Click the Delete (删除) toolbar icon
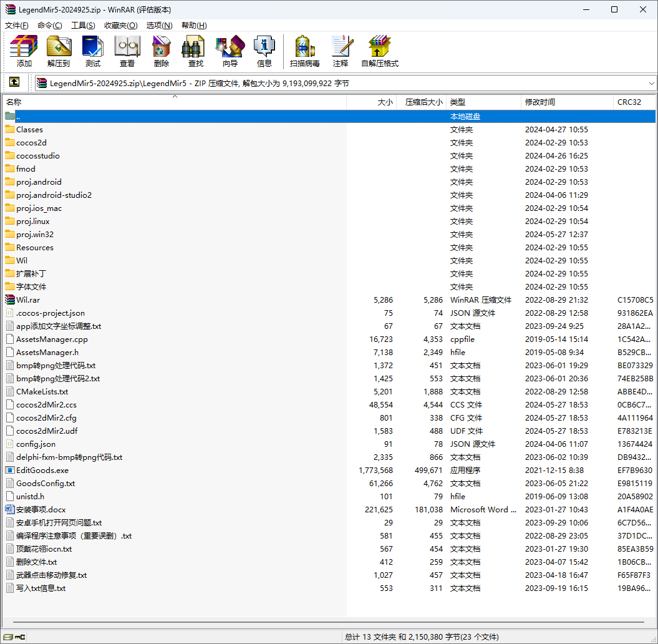 pos(161,46)
